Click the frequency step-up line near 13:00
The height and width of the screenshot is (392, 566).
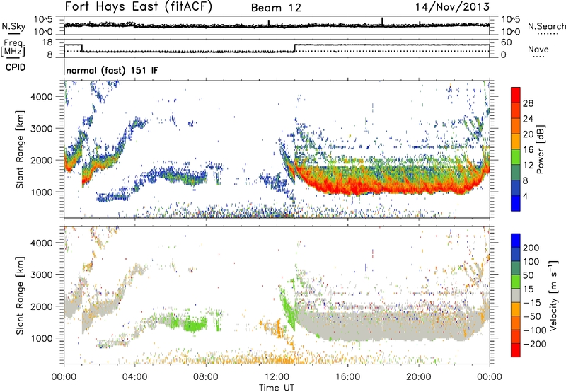tap(295, 48)
